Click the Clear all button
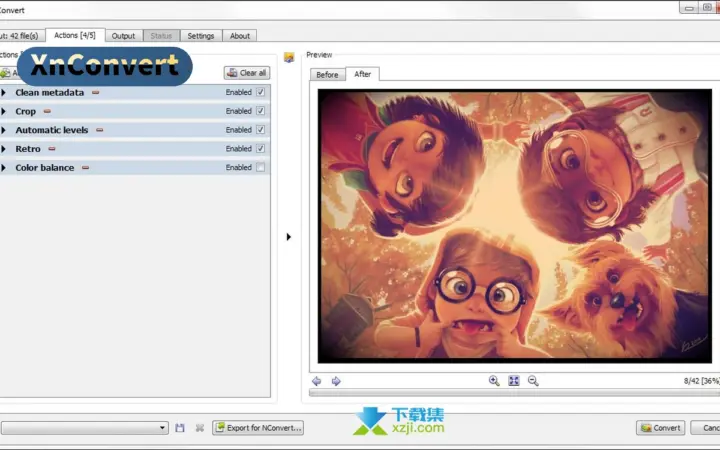The width and height of the screenshot is (720, 450). click(247, 73)
